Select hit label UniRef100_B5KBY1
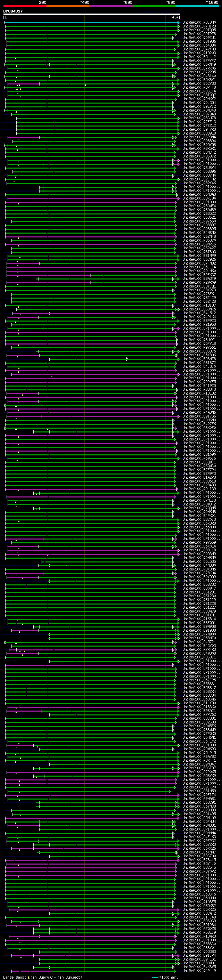222x980 pixels. tap(199, 80)
